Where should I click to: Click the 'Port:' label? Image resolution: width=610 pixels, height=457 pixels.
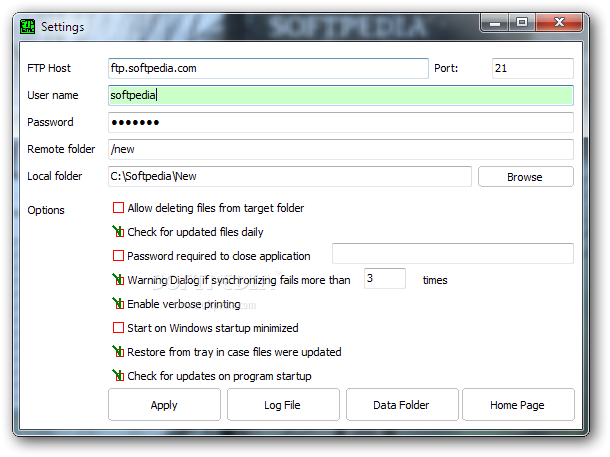pos(446,68)
